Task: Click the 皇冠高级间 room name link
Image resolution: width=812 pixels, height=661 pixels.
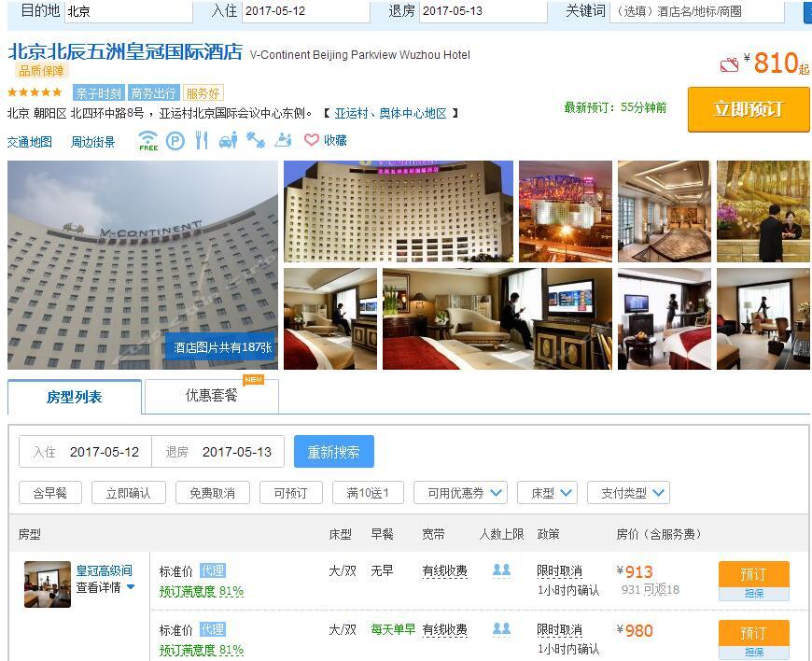Action: (105, 570)
